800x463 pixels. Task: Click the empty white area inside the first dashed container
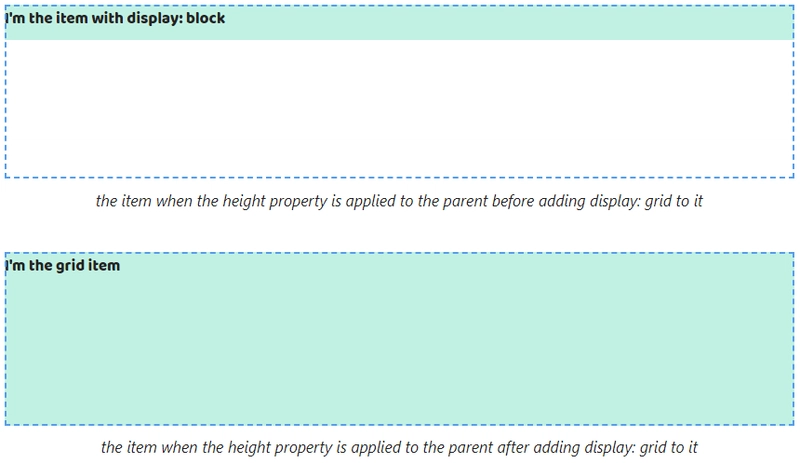(x=399, y=108)
